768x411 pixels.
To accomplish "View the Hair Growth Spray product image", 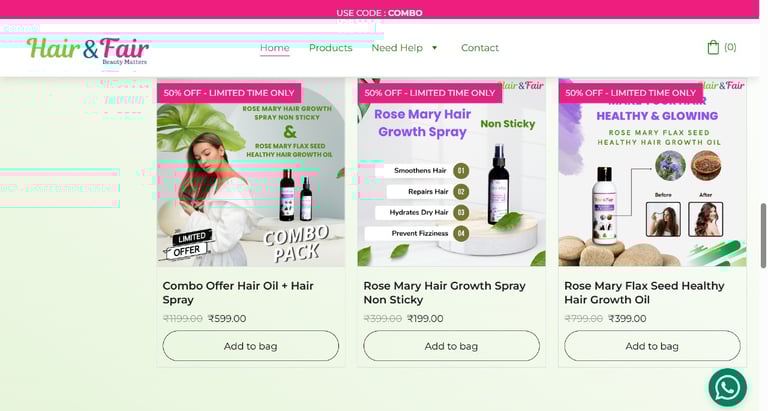I will (x=452, y=172).
